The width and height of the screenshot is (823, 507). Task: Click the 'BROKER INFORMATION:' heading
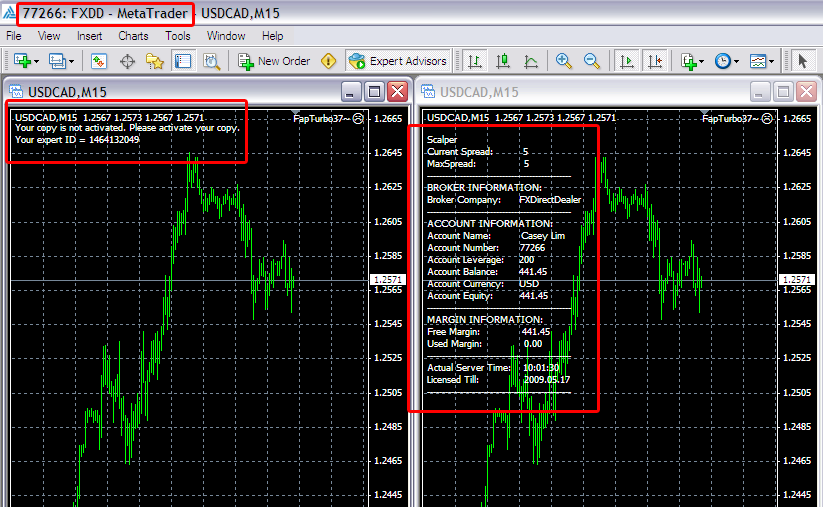point(484,187)
